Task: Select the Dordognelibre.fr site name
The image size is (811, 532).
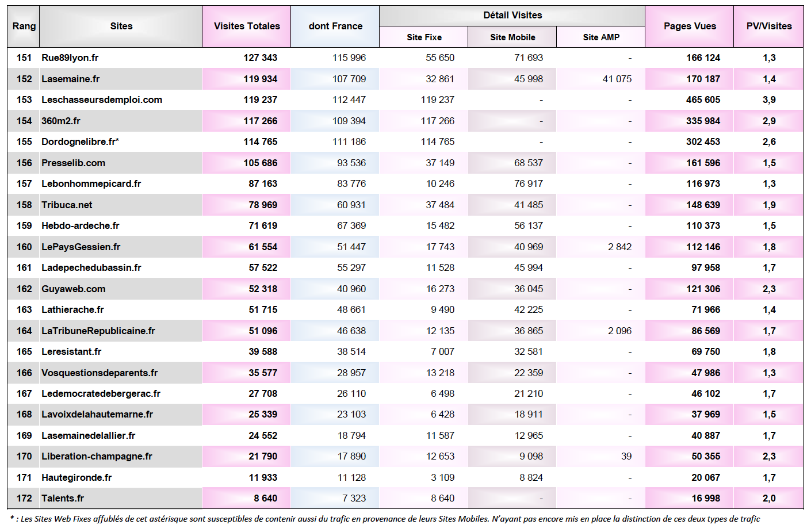Action: pyautogui.click(x=78, y=142)
